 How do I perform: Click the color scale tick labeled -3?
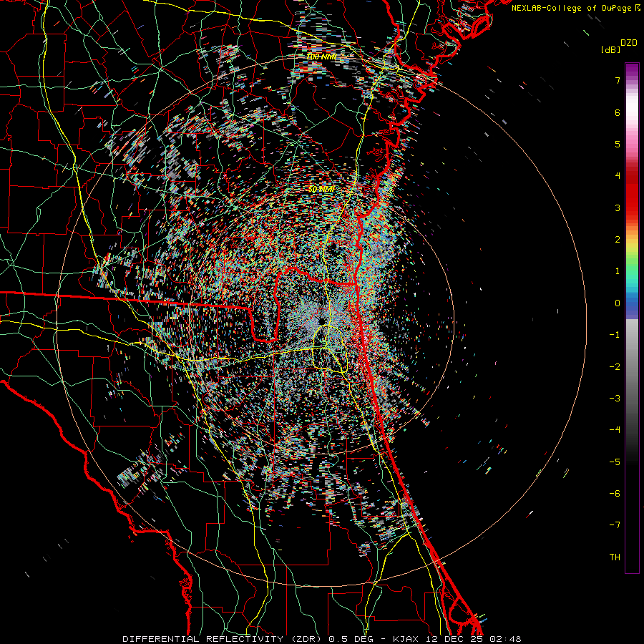point(615,399)
